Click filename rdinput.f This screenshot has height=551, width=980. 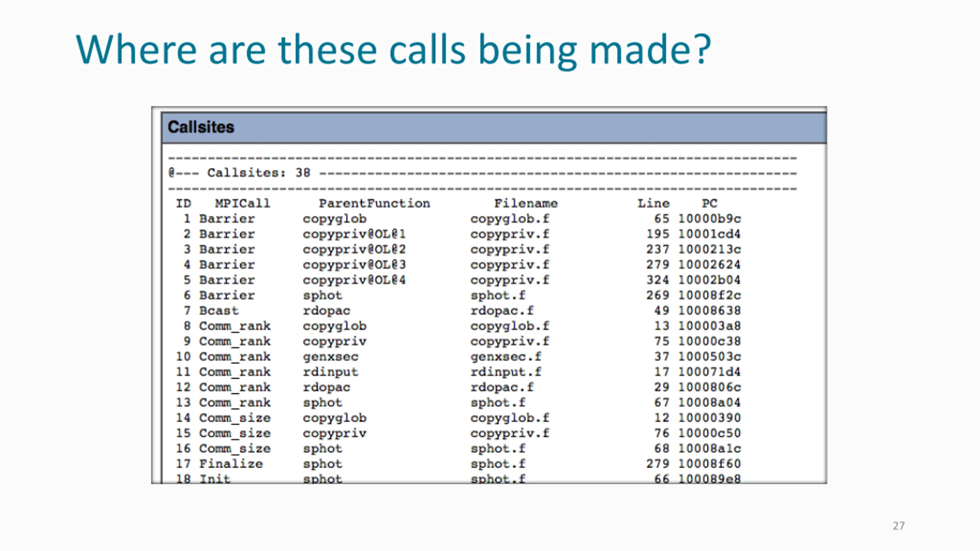(x=506, y=372)
